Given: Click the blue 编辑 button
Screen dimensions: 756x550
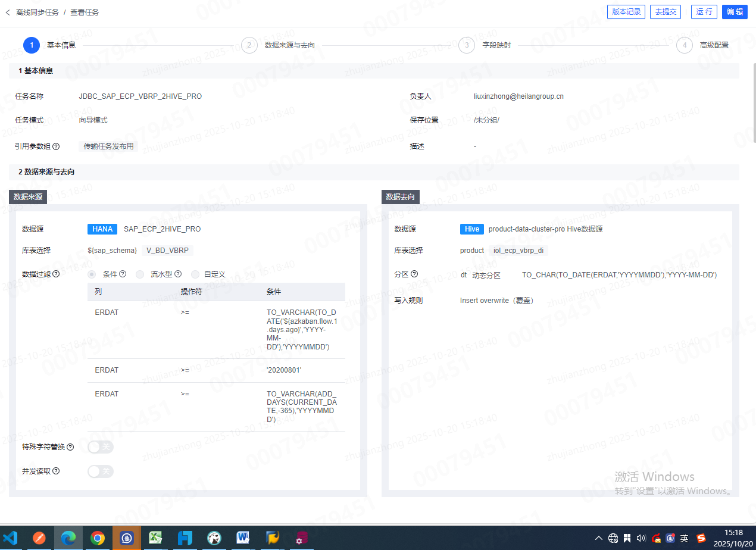Looking at the screenshot, I should coord(735,12).
